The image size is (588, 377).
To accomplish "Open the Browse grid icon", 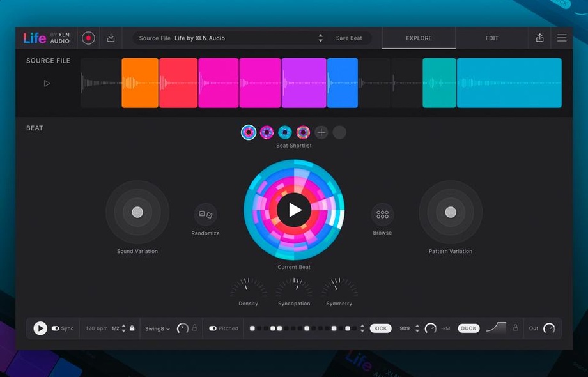I will click(382, 215).
